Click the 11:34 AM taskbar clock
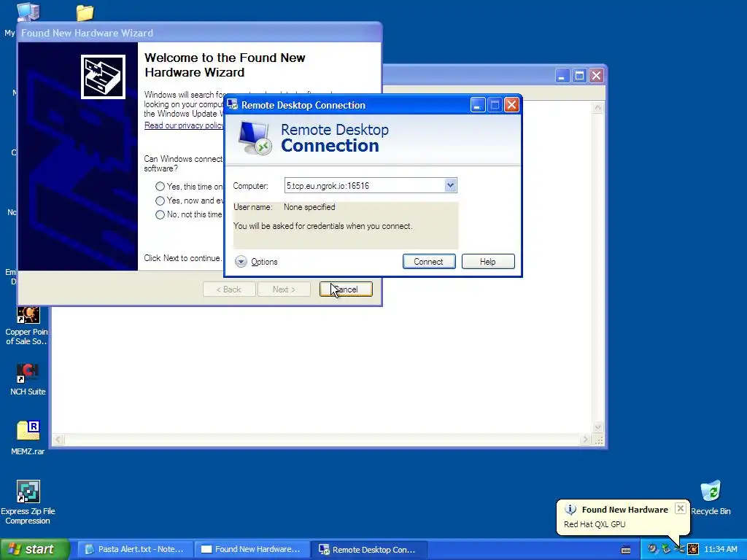The height and width of the screenshot is (560, 747). tap(720, 549)
